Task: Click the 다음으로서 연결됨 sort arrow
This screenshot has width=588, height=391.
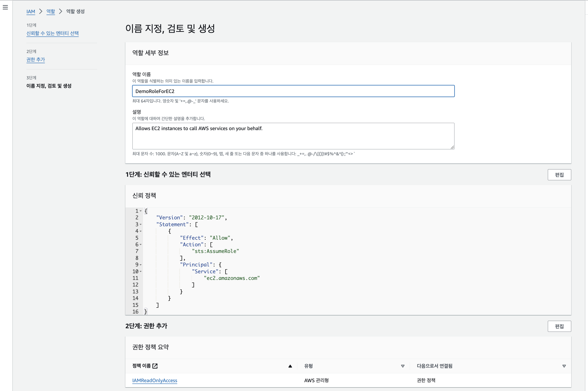Action: tap(564, 366)
